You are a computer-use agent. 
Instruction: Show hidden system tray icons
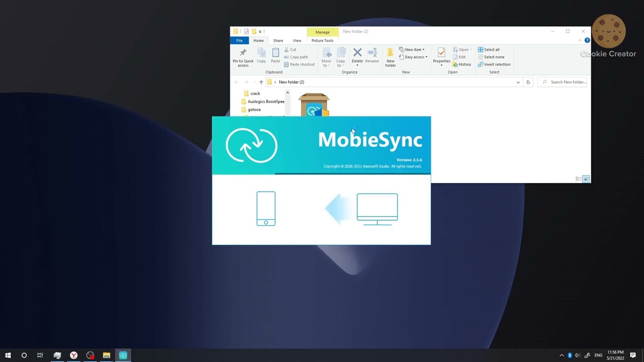tap(561, 355)
